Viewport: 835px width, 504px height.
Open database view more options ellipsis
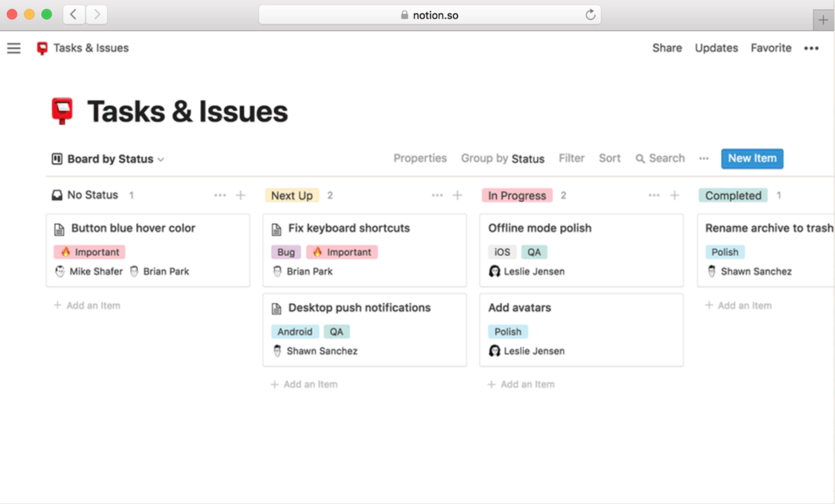704,159
